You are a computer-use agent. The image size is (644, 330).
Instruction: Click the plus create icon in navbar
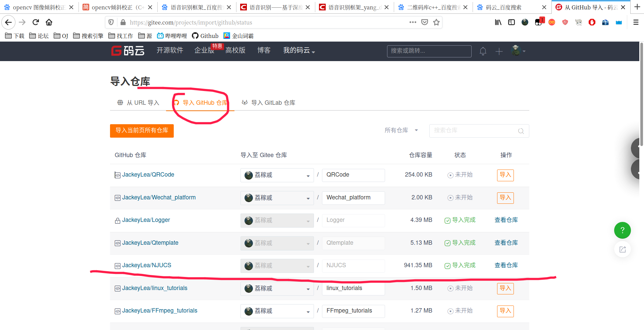(499, 51)
